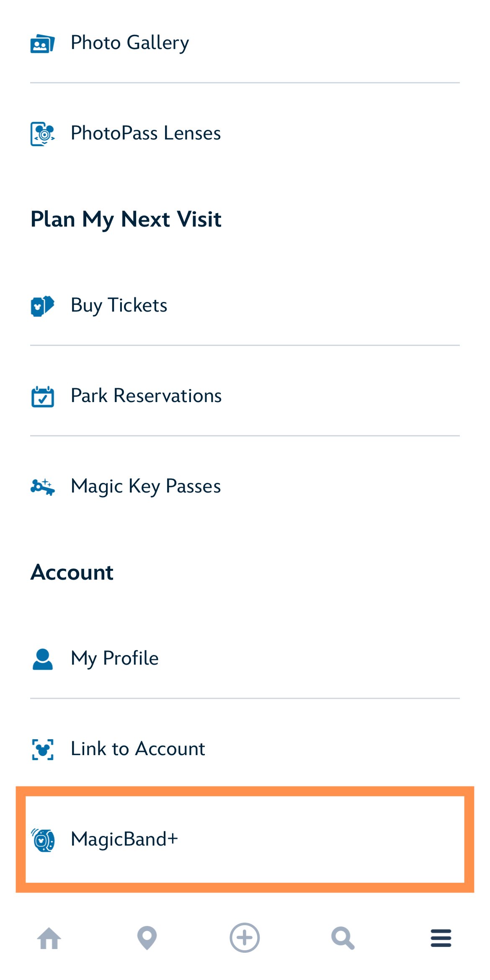Tap the Magic Key Passes key icon
490x980 pixels.
pyautogui.click(x=42, y=487)
